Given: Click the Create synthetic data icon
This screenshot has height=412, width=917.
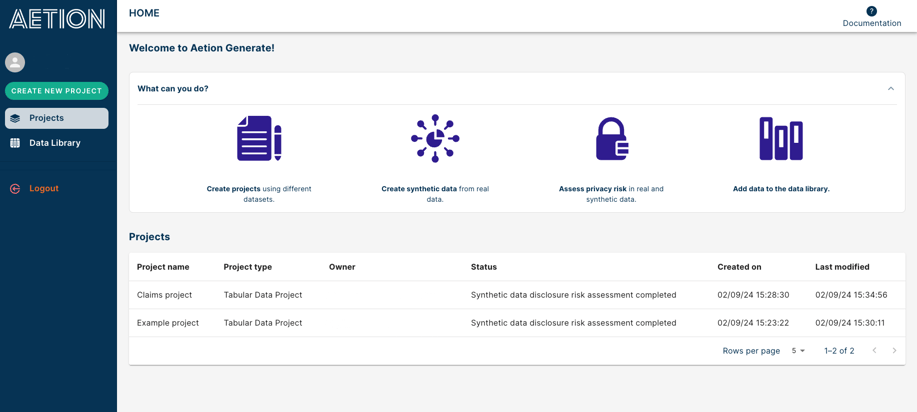Looking at the screenshot, I should (435, 138).
